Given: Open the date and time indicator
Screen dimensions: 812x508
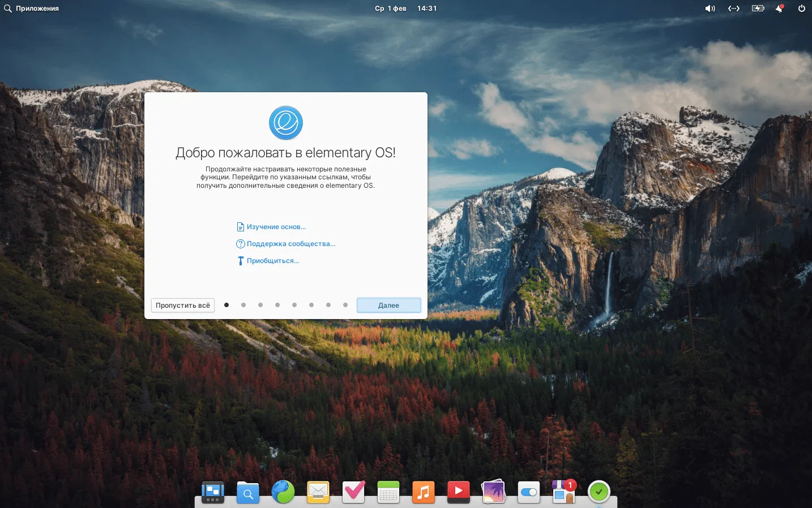Looking at the screenshot, I should (405, 8).
